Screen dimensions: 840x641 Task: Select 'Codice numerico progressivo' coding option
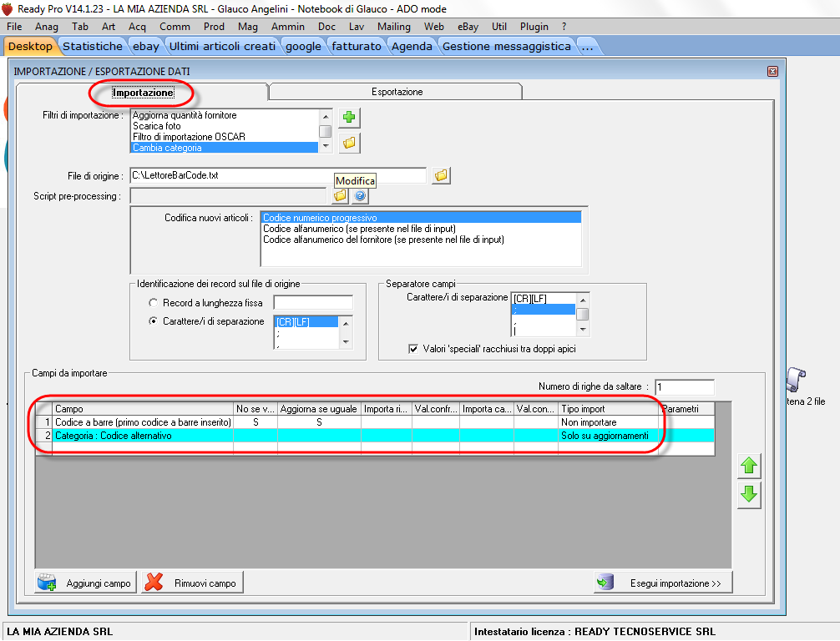click(x=421, y=218)
